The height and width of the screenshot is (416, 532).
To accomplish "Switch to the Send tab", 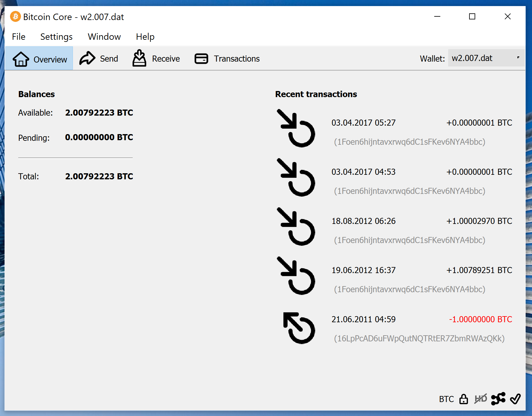I will pos(99,59).
